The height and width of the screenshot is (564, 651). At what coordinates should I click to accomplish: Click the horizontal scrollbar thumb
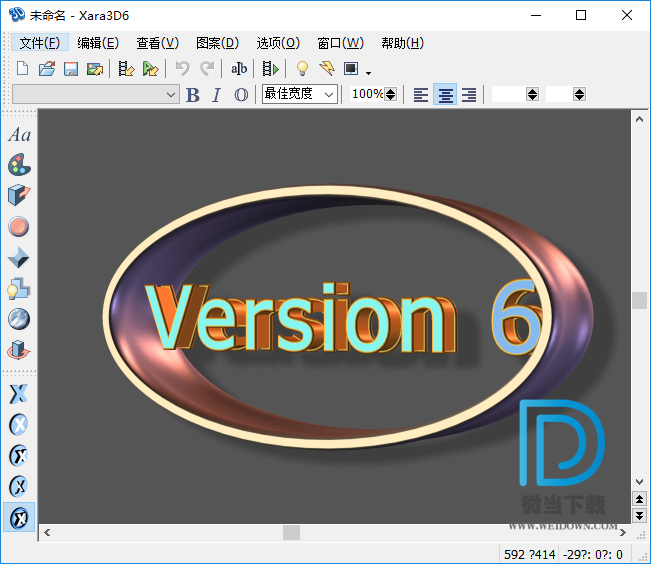[291, 532]
